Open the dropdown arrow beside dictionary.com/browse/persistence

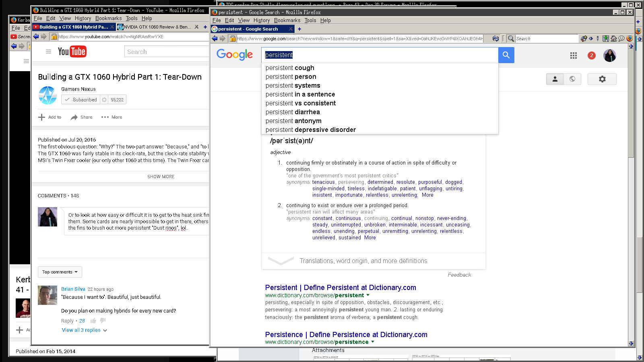[373, 342]
